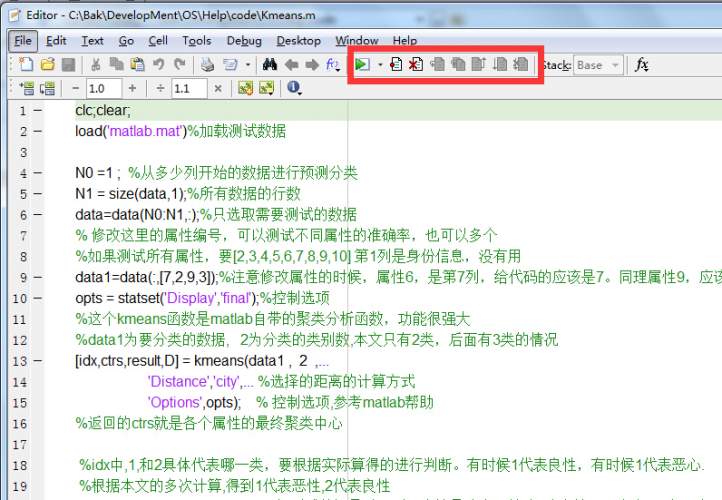Open the fx function browser dropdown
722x500 pixels.
point(642,65)
